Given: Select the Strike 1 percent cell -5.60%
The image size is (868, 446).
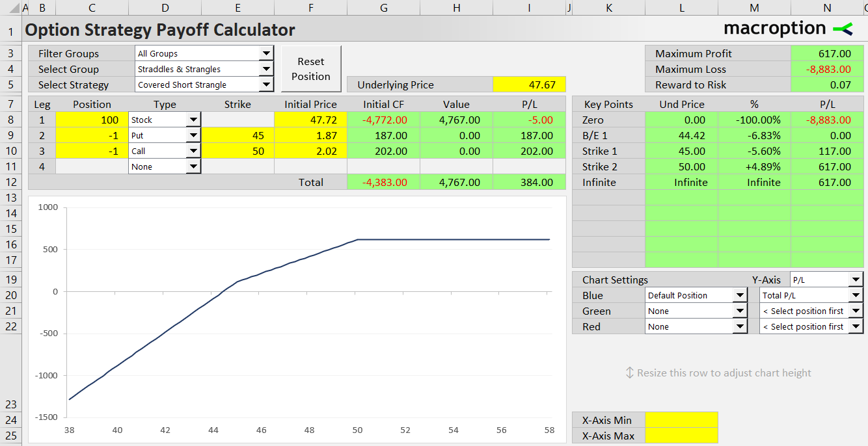Looking at the screenshot, I should (754, 151).
